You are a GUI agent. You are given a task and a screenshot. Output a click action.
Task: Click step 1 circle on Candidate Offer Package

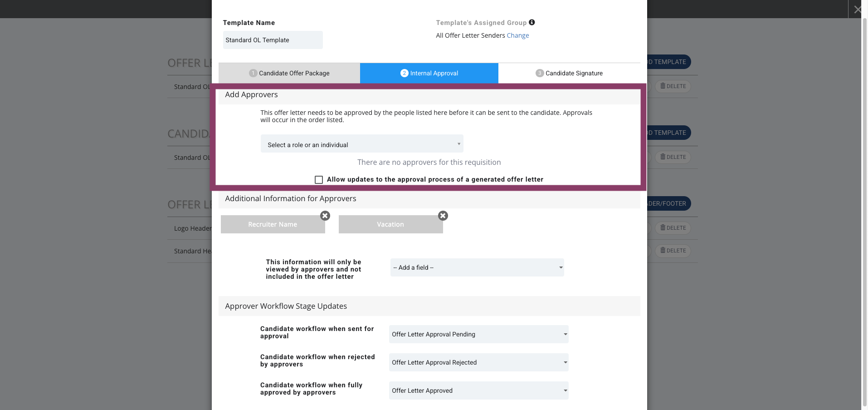click(x=253, y=73)
